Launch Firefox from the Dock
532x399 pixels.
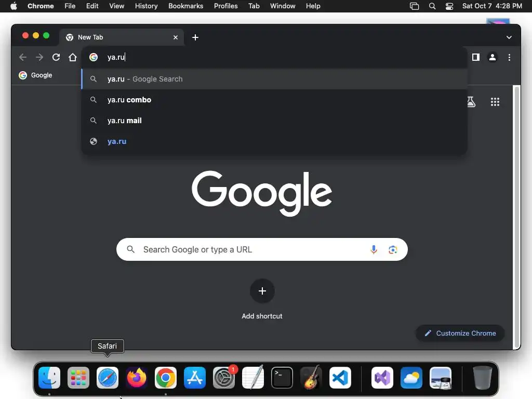pyautogui.click(x=137, y=378)
